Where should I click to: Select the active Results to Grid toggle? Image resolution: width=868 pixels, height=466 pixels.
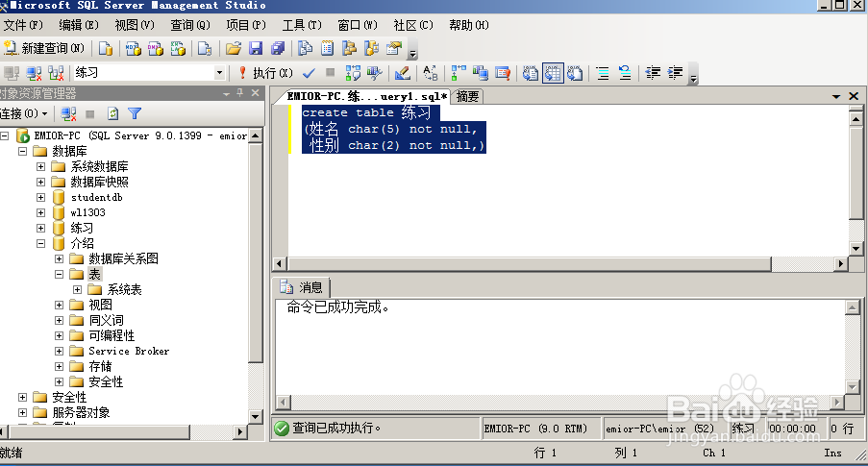coord(553,73)
